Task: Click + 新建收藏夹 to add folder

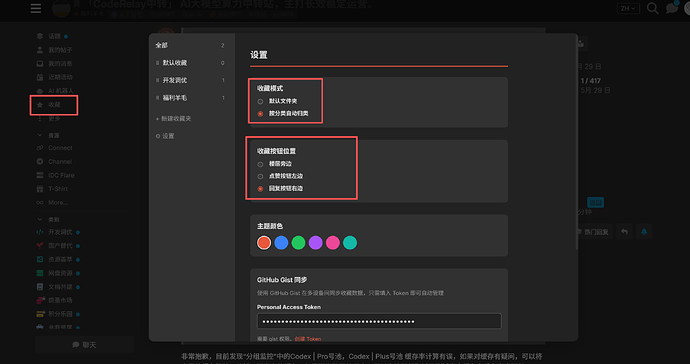Action: click(x=173, y=118)
